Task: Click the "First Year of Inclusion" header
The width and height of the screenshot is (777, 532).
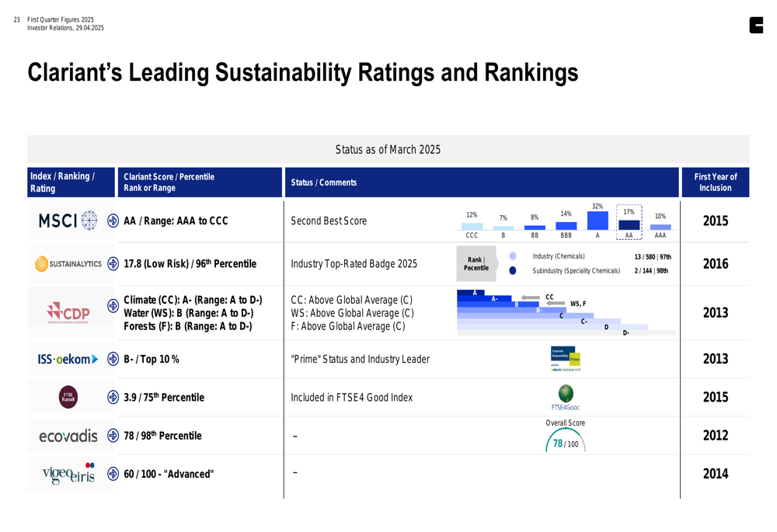Action: click(716, 183)
